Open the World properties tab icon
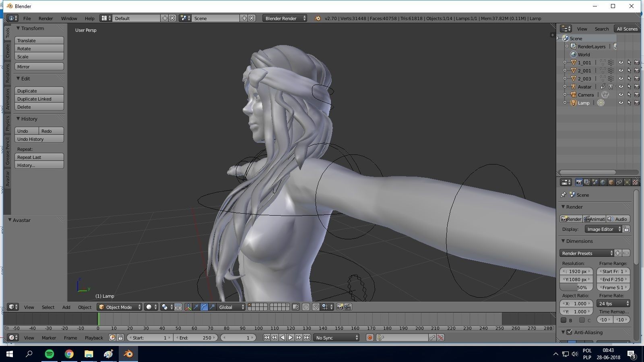 (x=603, y=182)
